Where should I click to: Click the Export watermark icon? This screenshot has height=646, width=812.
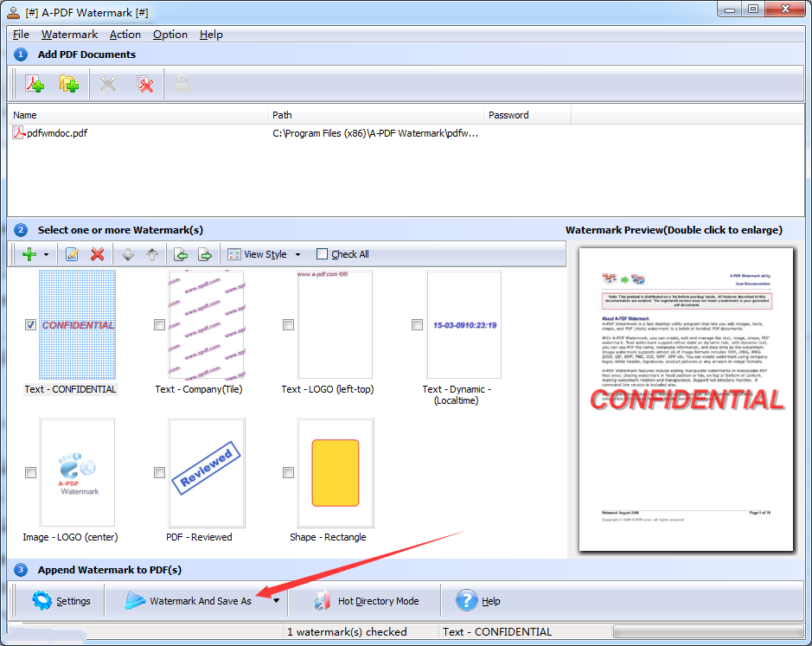[x=205, y=254]
